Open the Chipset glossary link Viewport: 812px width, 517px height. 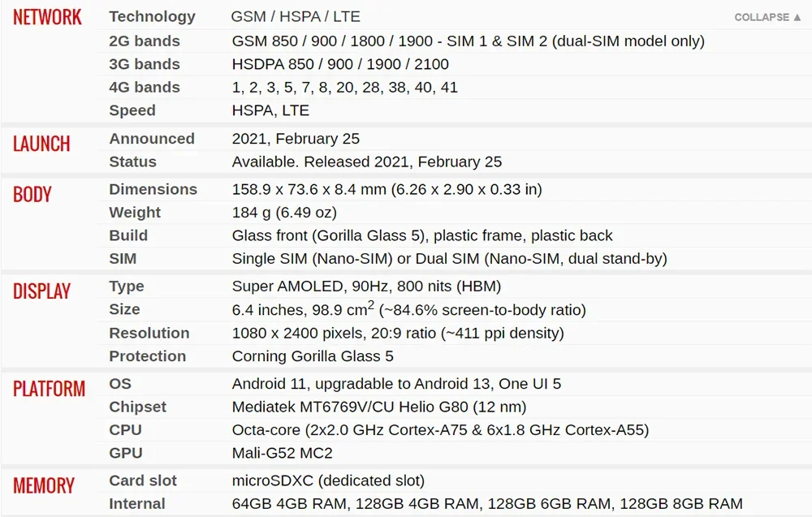pyautogui.click(x=138, y=407)
